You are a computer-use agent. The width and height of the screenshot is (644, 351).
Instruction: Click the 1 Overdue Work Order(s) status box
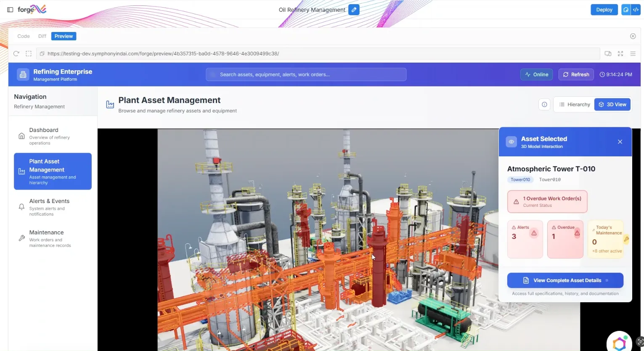(547, 202)
